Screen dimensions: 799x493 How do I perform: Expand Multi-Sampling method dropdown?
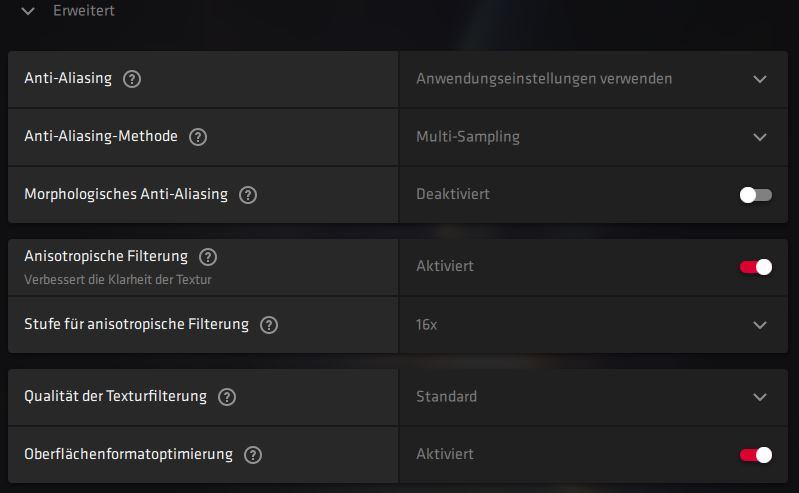(x=760, y=137)
